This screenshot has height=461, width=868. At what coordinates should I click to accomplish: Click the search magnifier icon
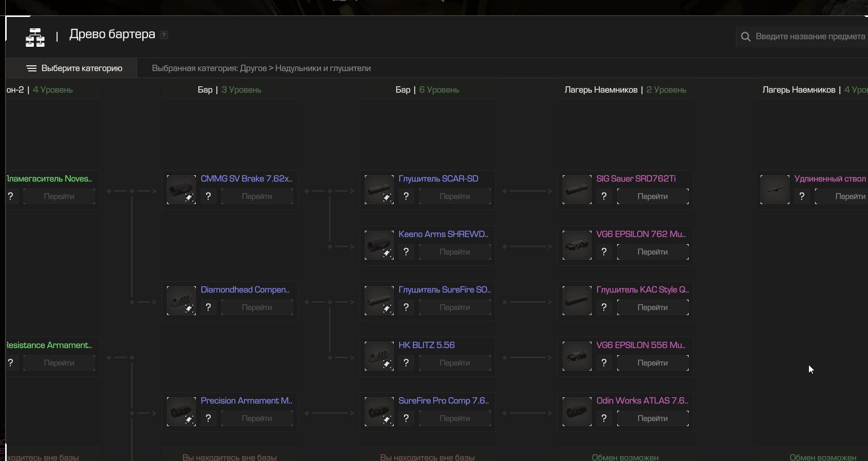(746, 36)
